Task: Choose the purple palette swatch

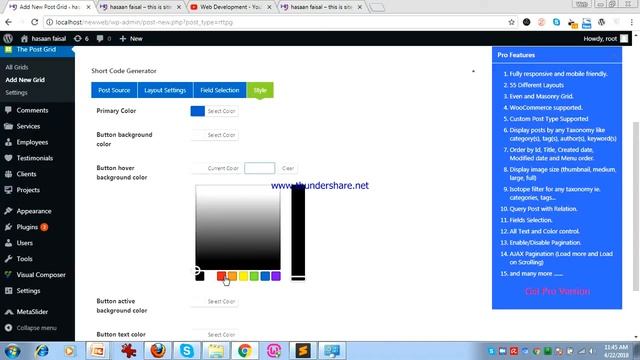Action: 276,276
